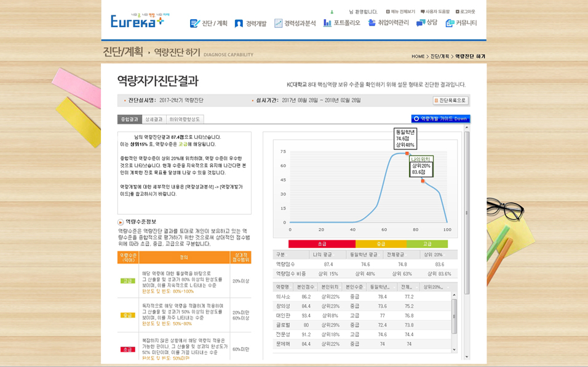The image size is (588, 367).
Task: Click the 2017-2학기 역량진단 title text
Action: pos(181,100)
